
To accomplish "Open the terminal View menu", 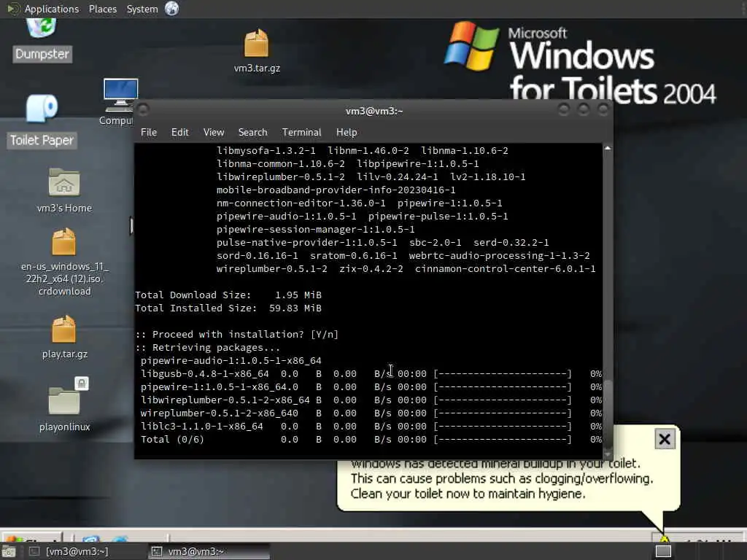I will tap(214, 133).
